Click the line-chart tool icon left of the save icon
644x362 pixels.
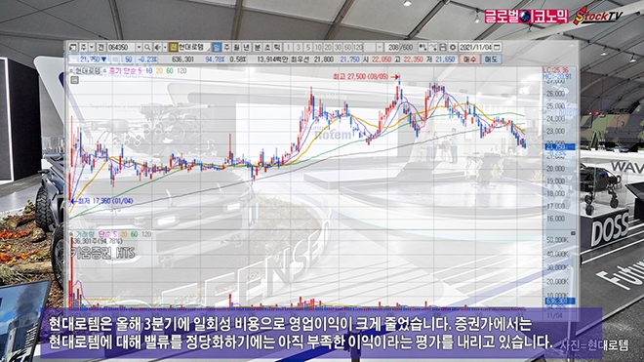tap(433, 47)
